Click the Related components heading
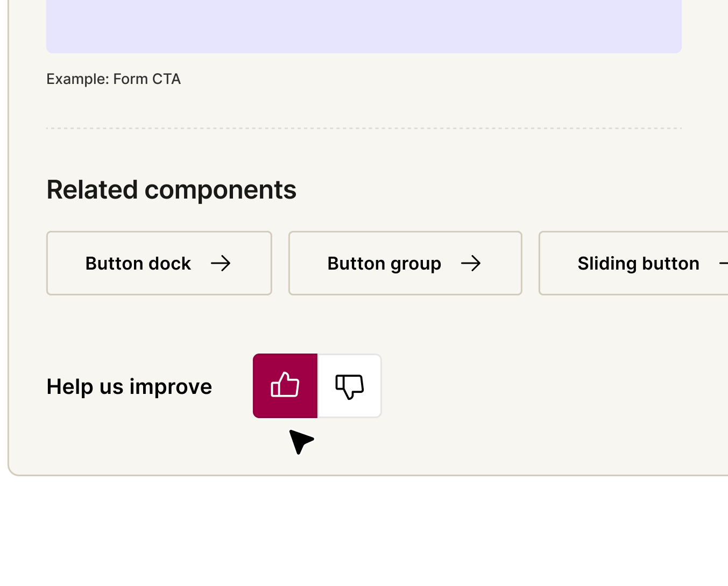The image size is (728, 586). tap(171, 189)
